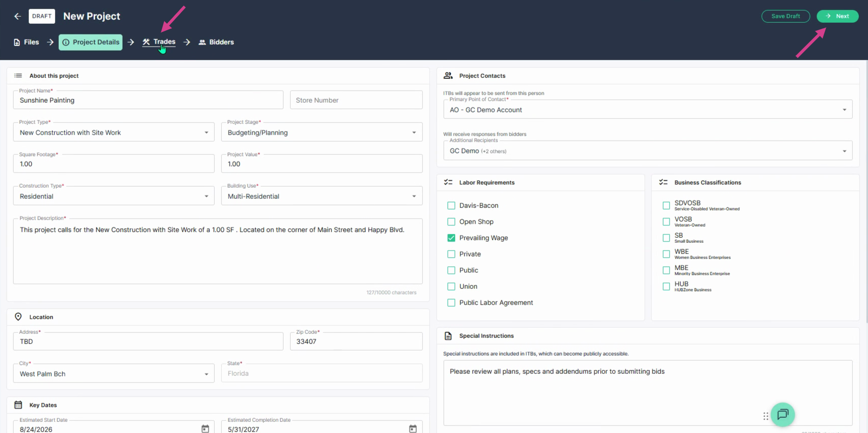Image resolution: width=868 pixels, height=433 pixels.
Task: Edit the Zip Code field
Action: [356, 341]
